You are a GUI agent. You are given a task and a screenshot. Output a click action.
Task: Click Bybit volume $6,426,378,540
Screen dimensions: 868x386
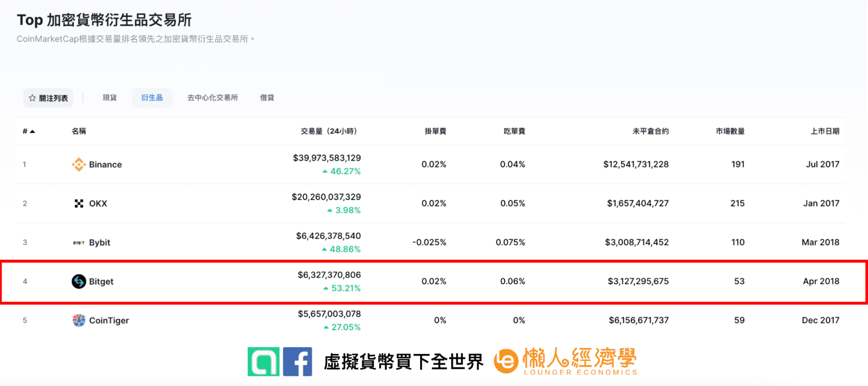(x=328, y=236)
